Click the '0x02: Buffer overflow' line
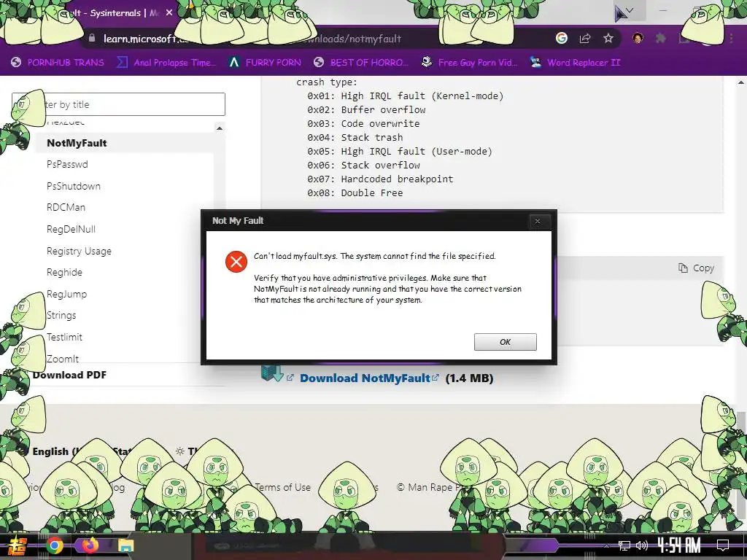The image size is (747, 560). (x=366, y=109)
